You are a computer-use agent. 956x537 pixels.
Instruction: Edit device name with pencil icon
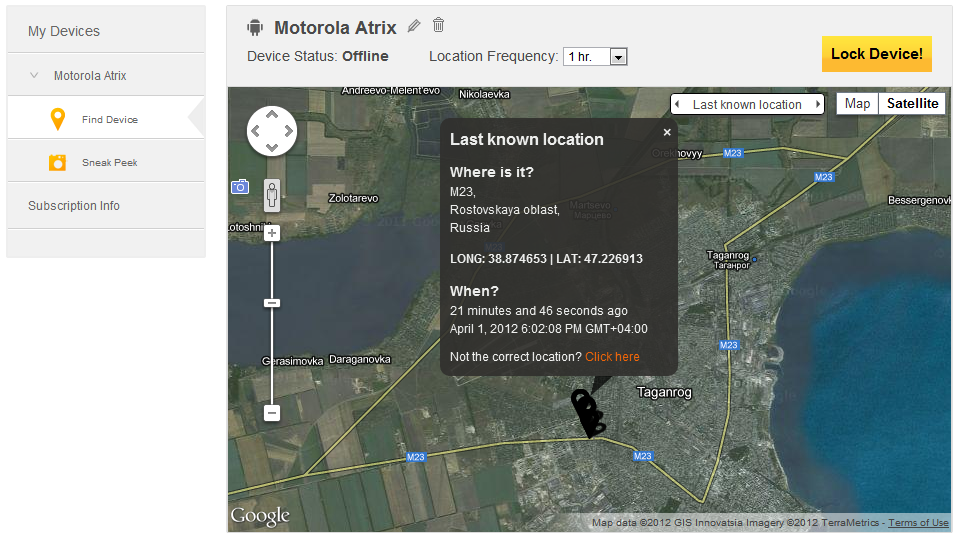pyautogui.click(x=414, y=26)
